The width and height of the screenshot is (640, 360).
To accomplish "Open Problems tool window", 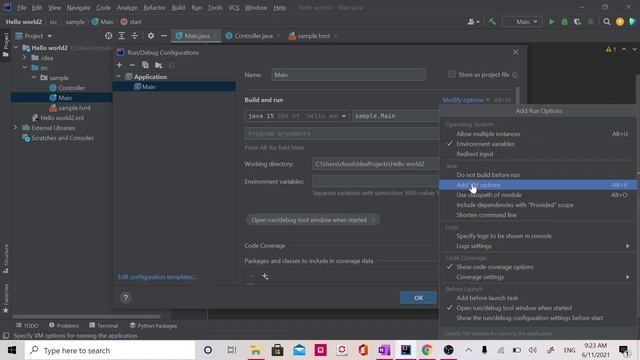I will tap(64, 326).
